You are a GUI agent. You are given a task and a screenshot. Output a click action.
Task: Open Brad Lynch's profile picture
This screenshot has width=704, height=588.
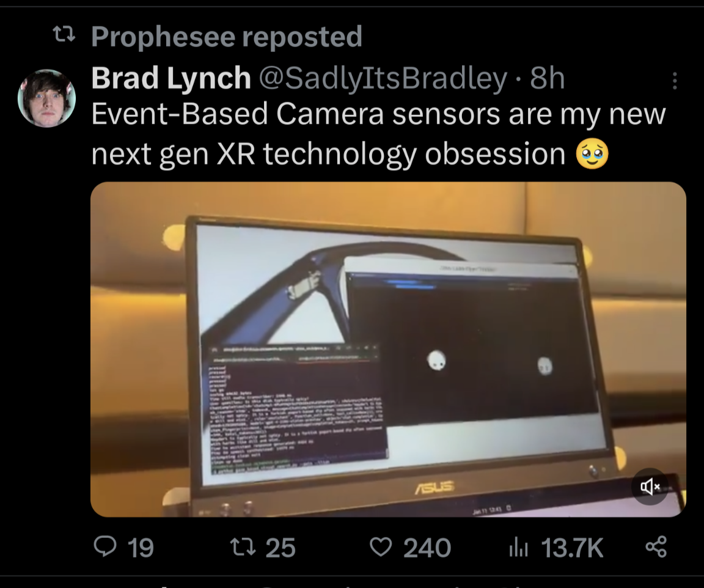click(46, 98)
